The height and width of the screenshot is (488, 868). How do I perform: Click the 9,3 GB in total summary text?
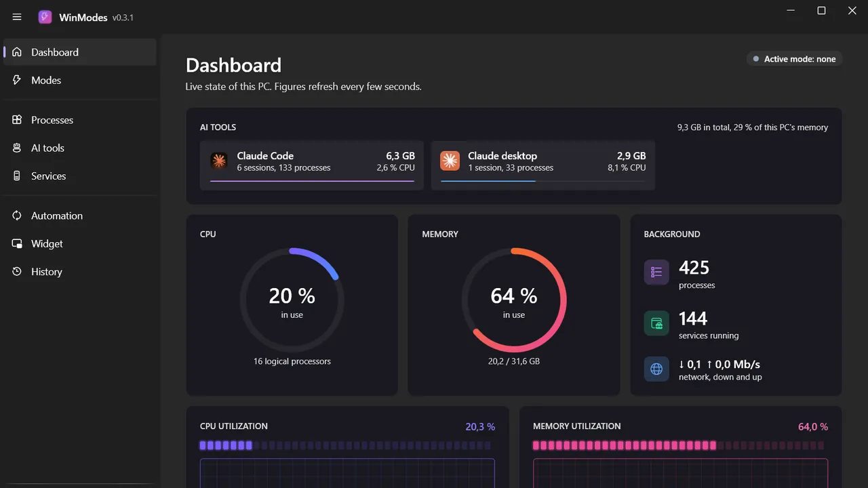(x=753, y=127)
